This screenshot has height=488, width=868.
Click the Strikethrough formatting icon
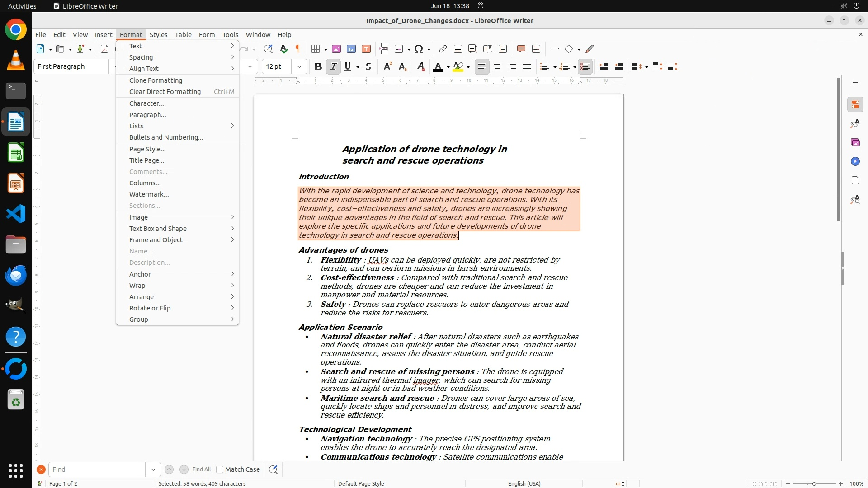pos(368,66)
